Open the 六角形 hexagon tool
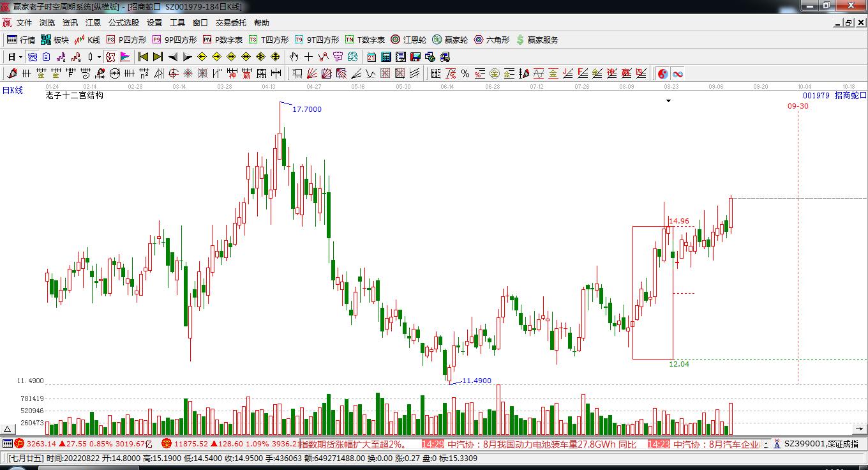This screenshot has height=470, width=868. tap(491, 40)
